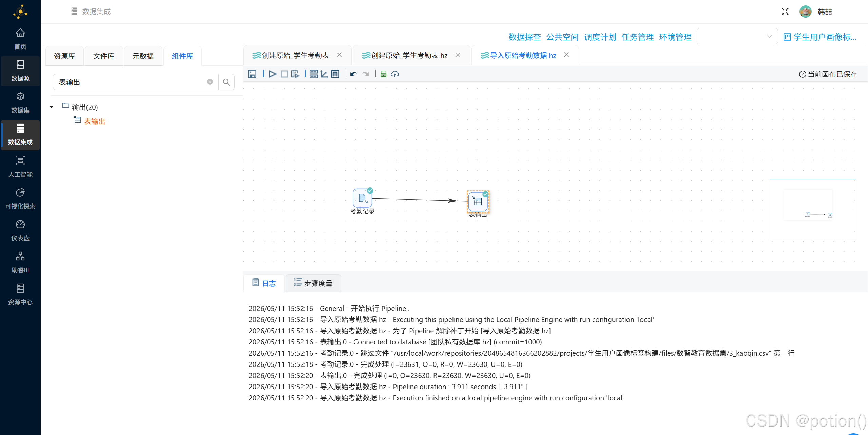This screenshot has height=435, width=868.
Task: Open scheduled run calendar-play icon
Action: [x=295, y=74]
